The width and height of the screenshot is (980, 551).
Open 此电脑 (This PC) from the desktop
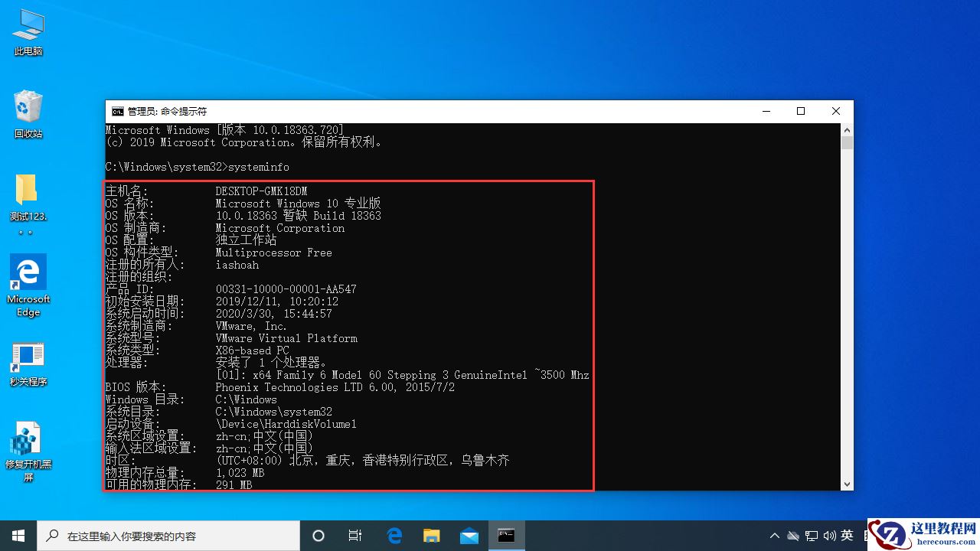point(28,31)
